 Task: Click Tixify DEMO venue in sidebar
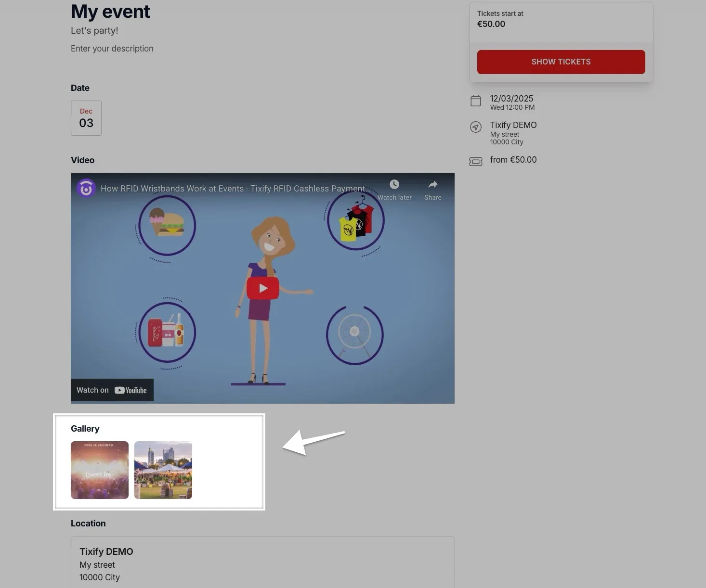click(513, 125)
